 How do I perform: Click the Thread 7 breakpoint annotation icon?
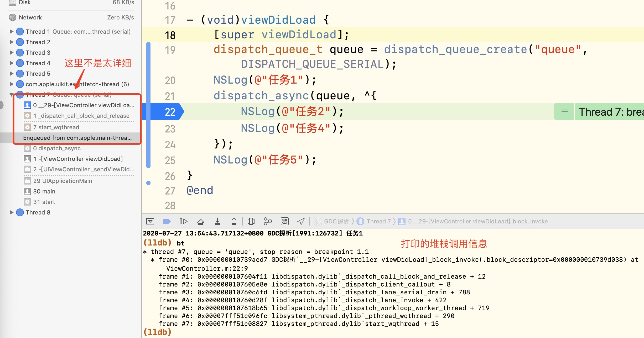click(x=564, y=112)
